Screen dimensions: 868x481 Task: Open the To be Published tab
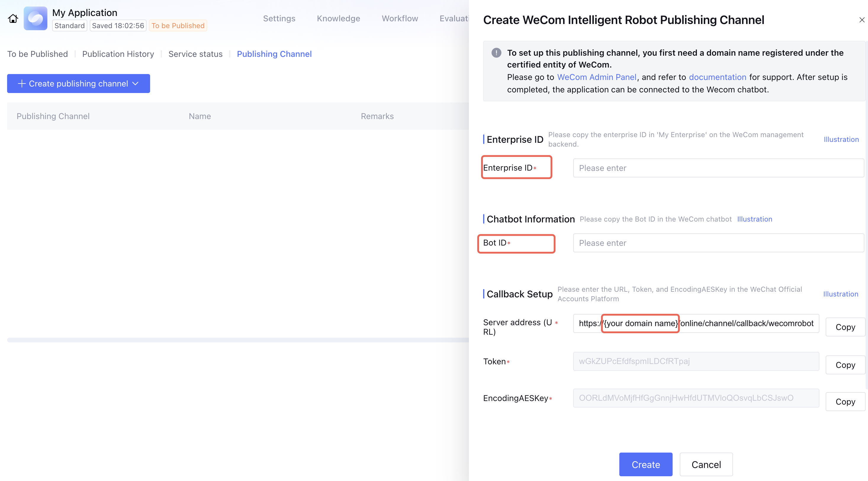pyautogui.click(x=37, y=54)
